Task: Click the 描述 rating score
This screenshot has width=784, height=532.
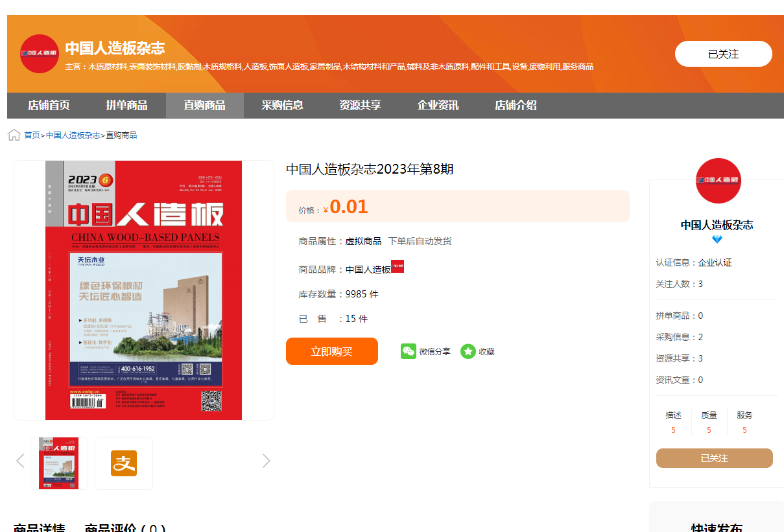Action: point(673,430)
